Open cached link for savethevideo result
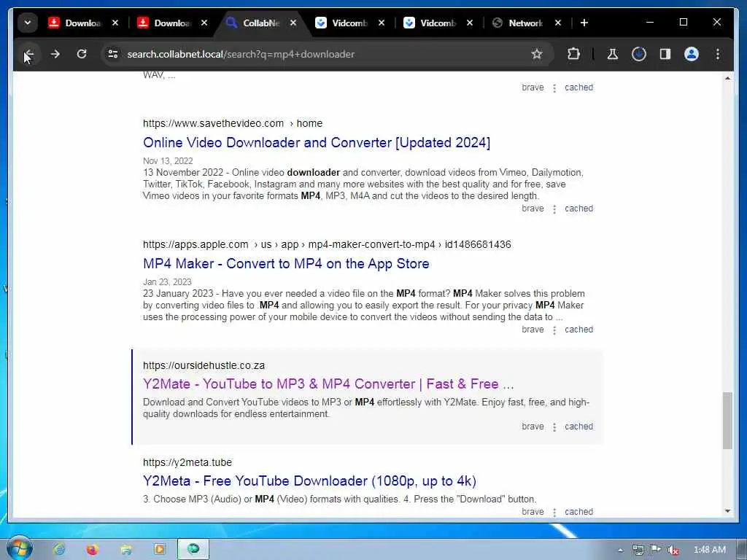747x560 pixels. 578,209
